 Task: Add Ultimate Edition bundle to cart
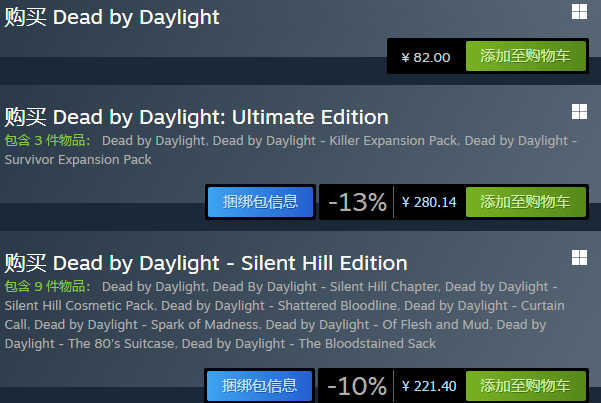click(525, 202)
